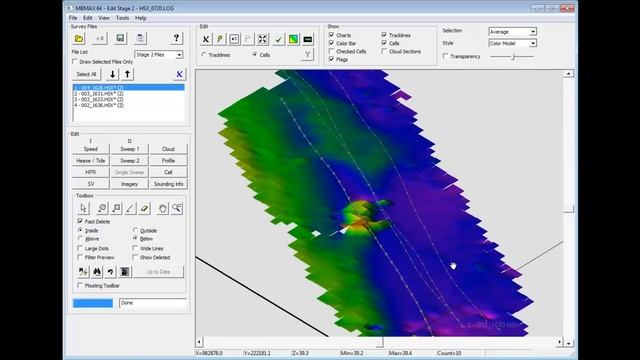Screen dimensions: 640x360
Task: Select the line tool in Toolbox
Action: [130, 208]
